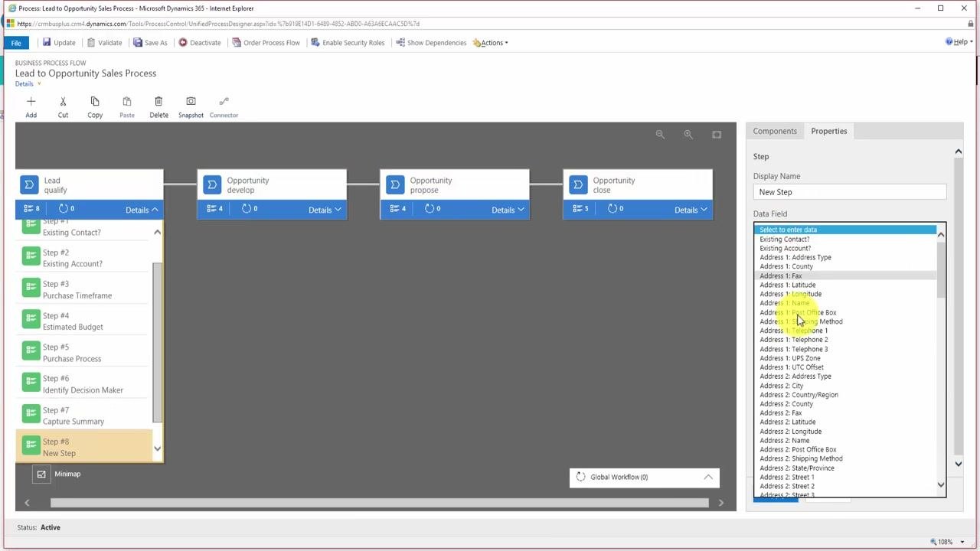Open the Help dropdown

959,42
